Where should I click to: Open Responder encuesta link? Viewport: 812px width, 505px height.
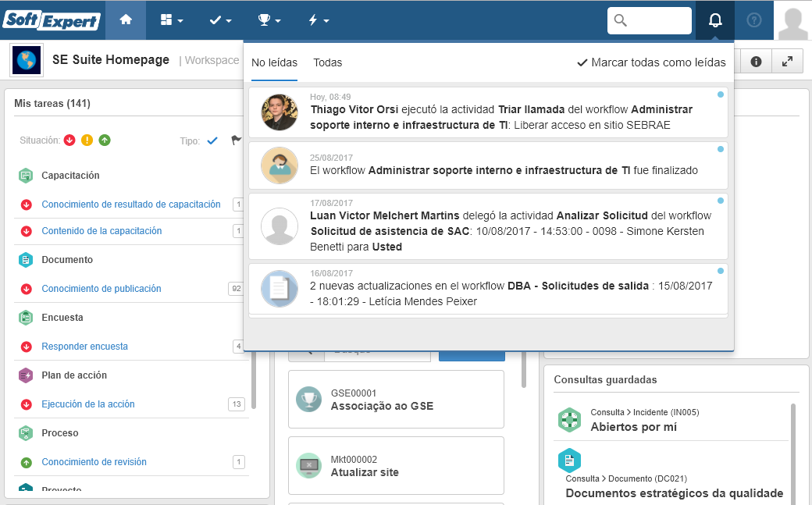click(x=84, y=347)
